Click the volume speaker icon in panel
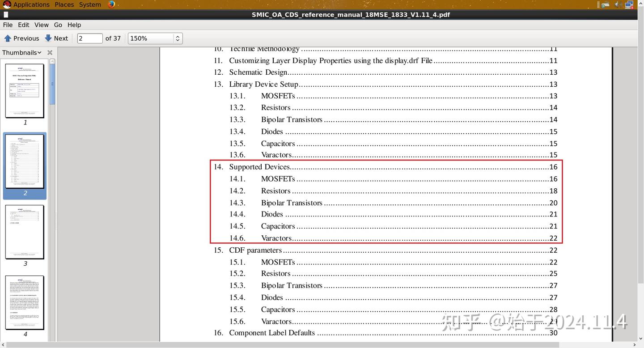 [618, 4]
